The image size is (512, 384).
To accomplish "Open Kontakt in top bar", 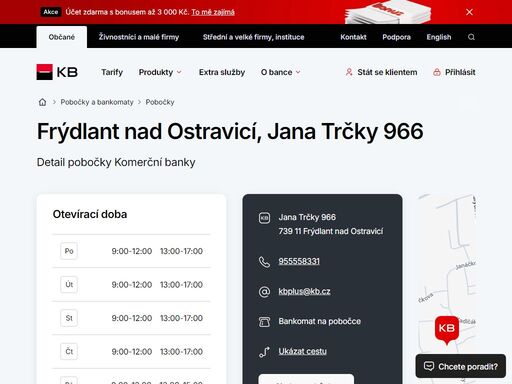I will point(353,37).
